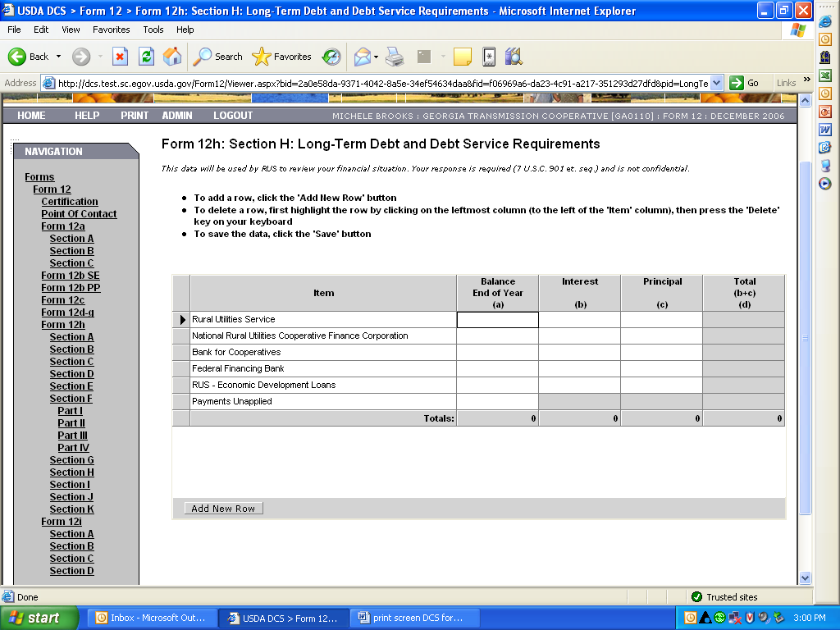The width and height of the screenshot is (840, 630).
Task: Open the Tools menu
Action: tap(153, 30)
